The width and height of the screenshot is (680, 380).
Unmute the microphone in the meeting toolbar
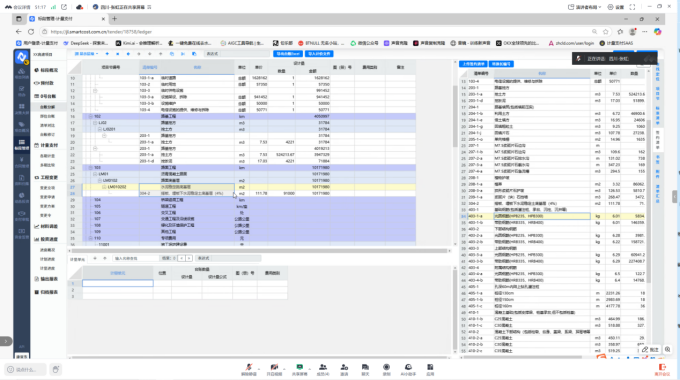click(x=248, y=369)
